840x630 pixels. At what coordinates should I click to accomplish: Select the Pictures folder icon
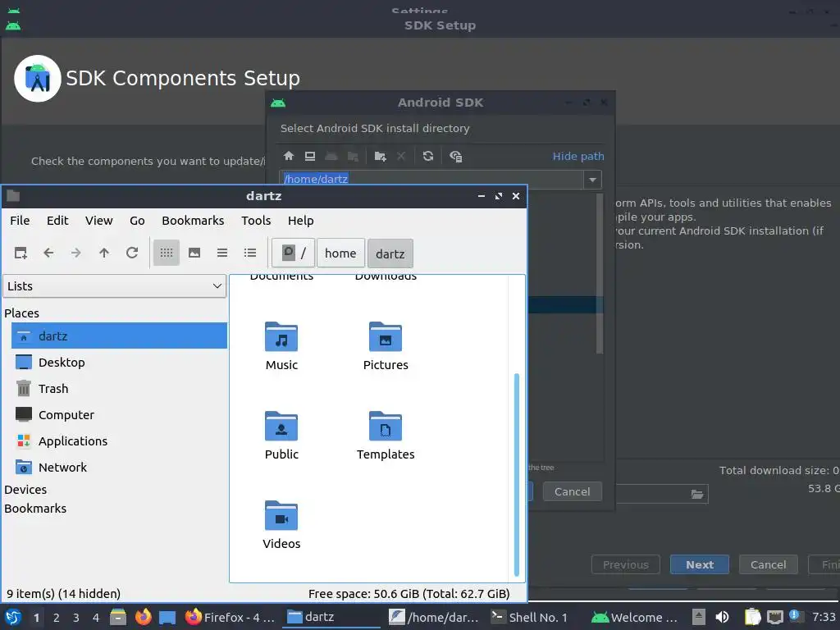tap(386, 337)
